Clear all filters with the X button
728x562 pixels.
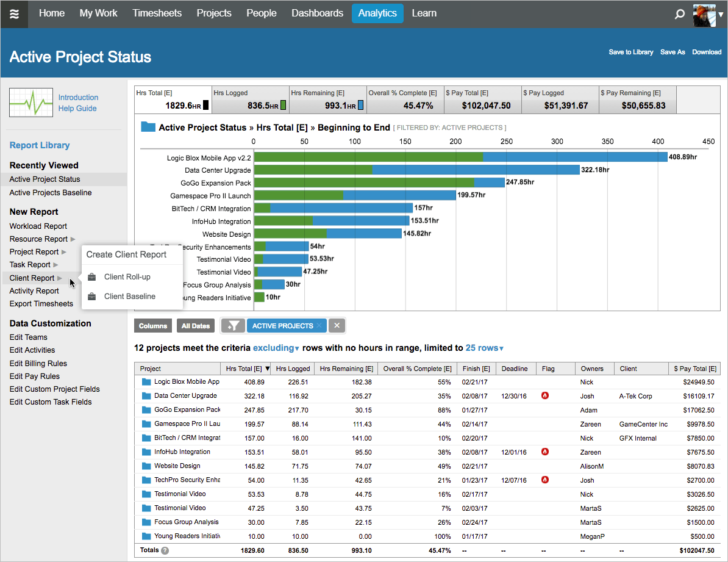[337, 325]
